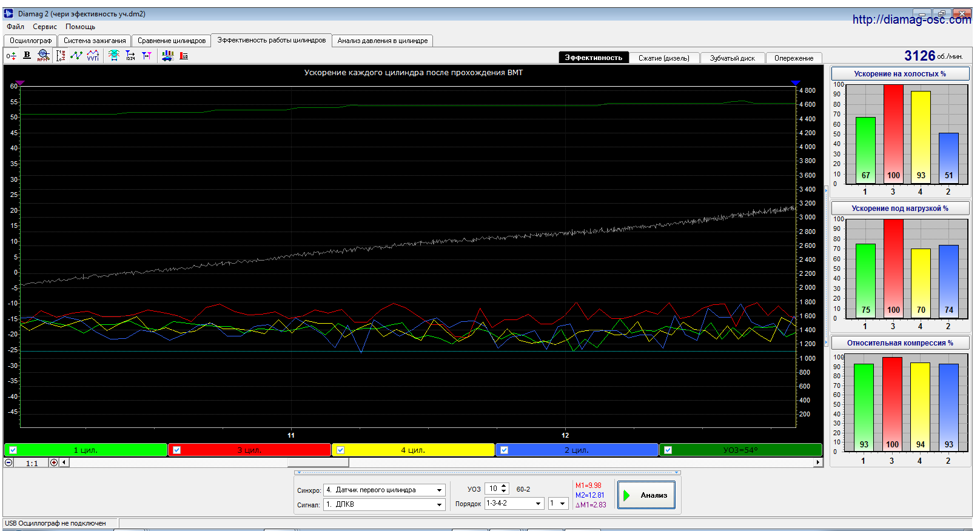Click the red bar with 10 icon
Viewport: 980px width, 531px height.
184,56
